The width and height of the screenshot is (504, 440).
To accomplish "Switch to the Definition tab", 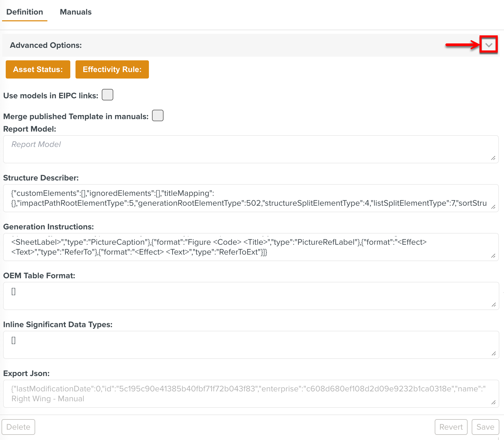I will [25, 12].
